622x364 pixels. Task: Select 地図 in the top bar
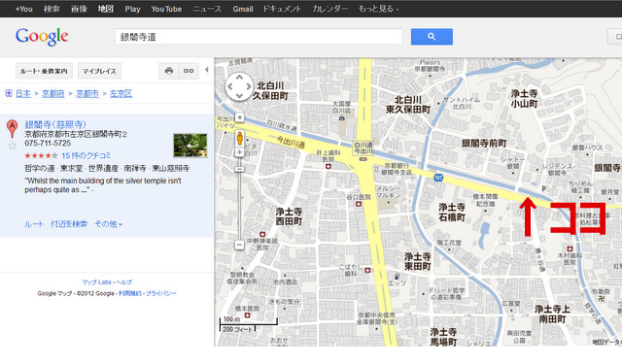(x=106, y=9)
